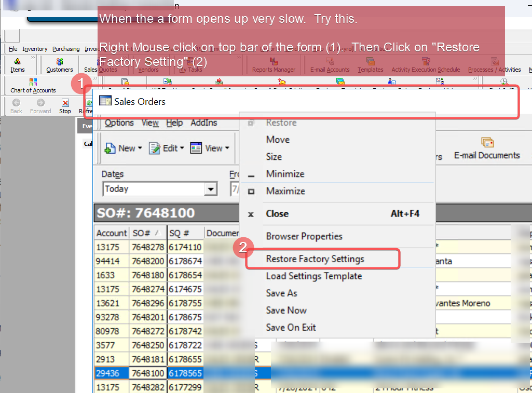Select account 2913 cell
532x393 pixels.
112,359
